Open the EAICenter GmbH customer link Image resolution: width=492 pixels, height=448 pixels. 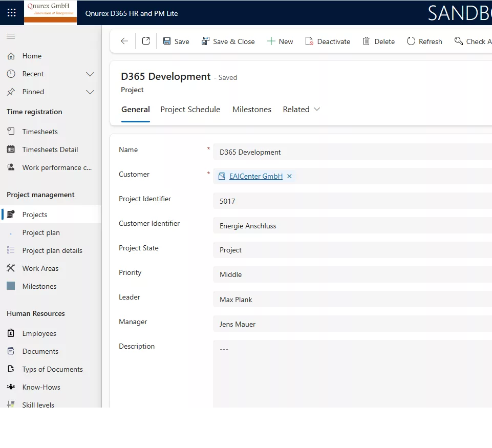coord(255,176)
